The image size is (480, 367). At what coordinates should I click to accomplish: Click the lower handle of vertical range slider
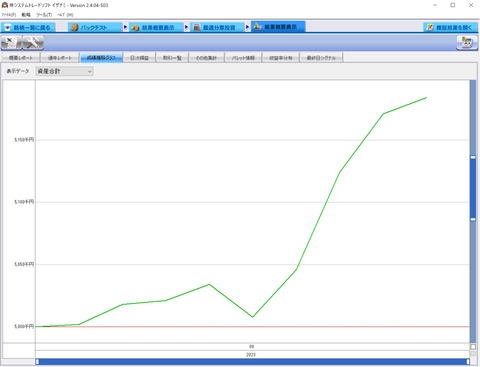click(473, 219)
